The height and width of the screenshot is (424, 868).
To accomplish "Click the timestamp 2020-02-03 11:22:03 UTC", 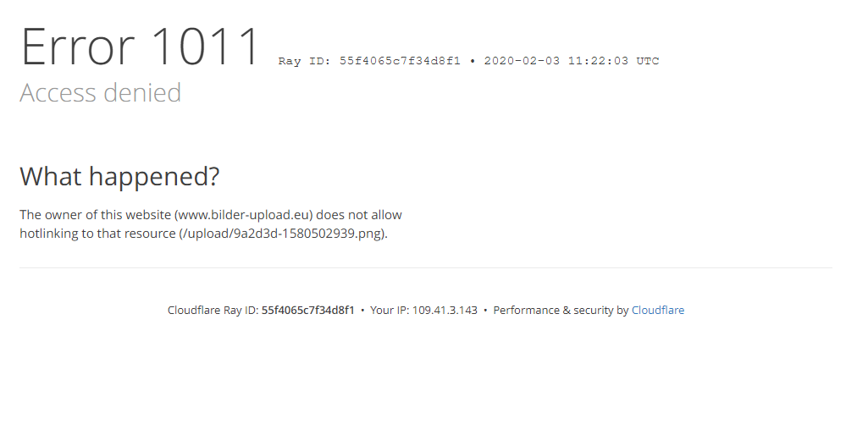I will click(572, 61).
